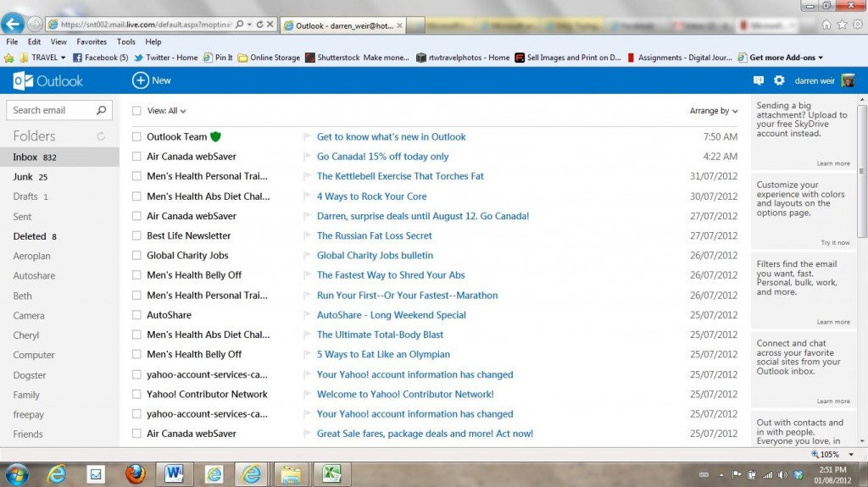Screen dimensions: 868x487
Task: Flag the Global Charity Jobs bulletin message
Action: pyautogui.click(x=307, y=255)
